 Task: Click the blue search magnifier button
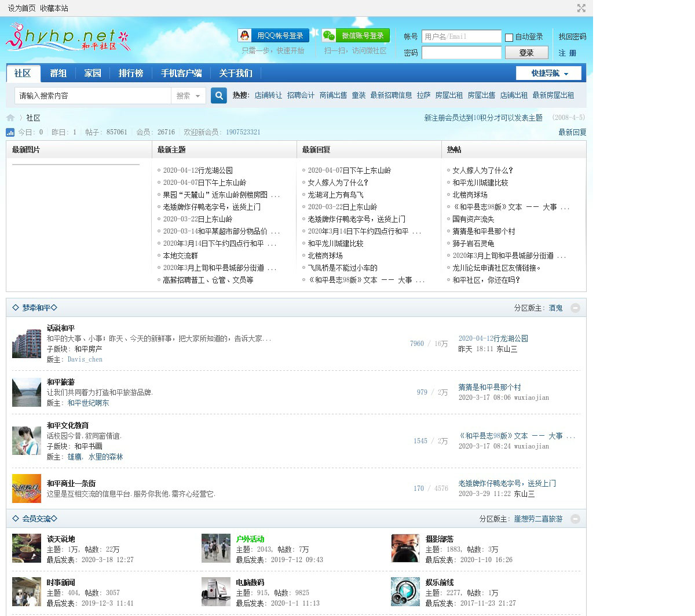pos(219,96)
